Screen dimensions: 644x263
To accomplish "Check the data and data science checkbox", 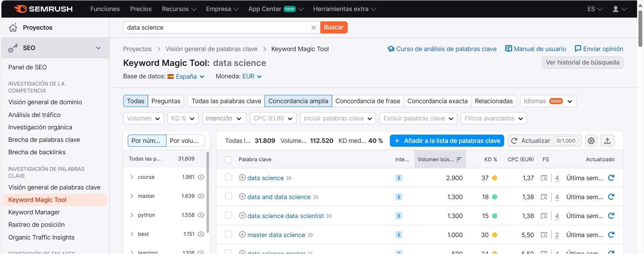I will pyautogui.click(x=229, y=196).
